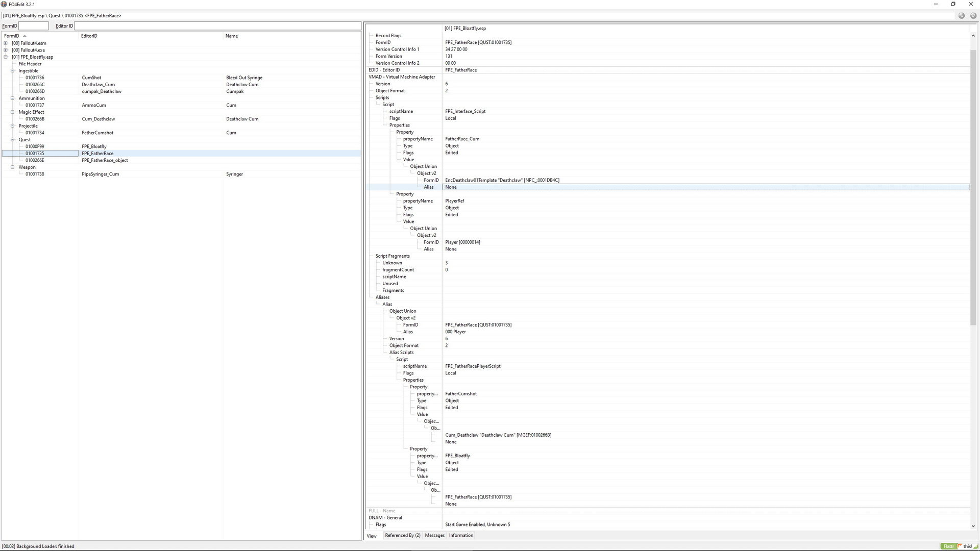Collapse the Weapon group
This screenshot has width=980, height=551.
[x=13, y=167]
